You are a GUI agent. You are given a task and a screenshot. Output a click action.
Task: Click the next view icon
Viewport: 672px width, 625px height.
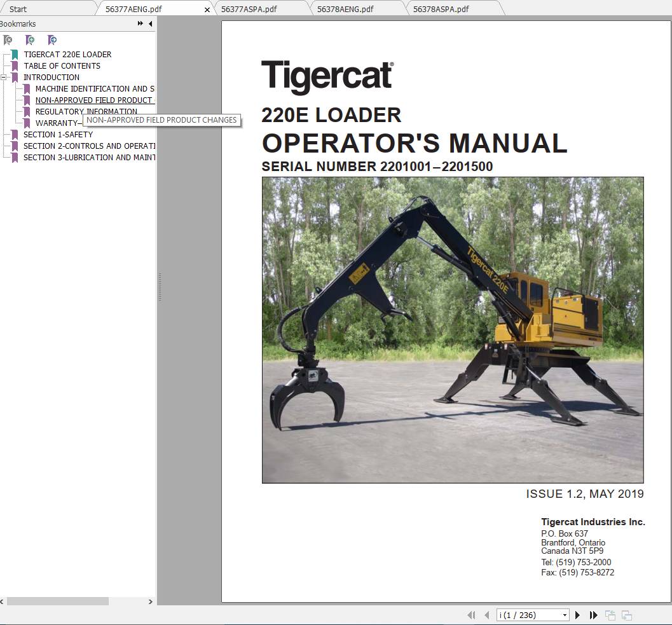pyautogui.click(x=626, y=615)
